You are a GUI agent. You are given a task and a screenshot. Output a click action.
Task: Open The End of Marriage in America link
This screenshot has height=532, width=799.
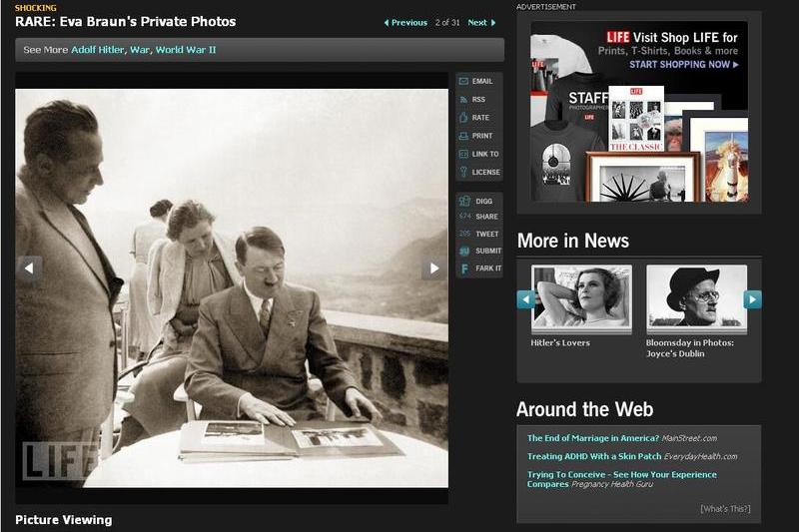(593, 438)
